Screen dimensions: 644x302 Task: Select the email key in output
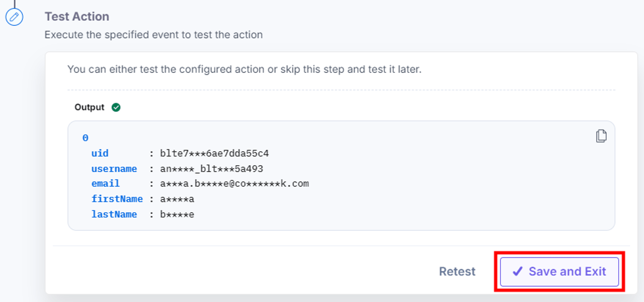point(105,184)
